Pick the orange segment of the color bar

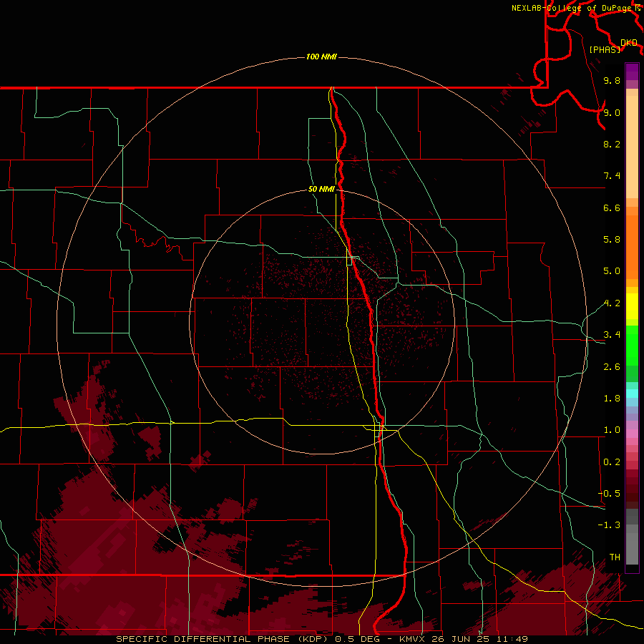pos(632,248)
